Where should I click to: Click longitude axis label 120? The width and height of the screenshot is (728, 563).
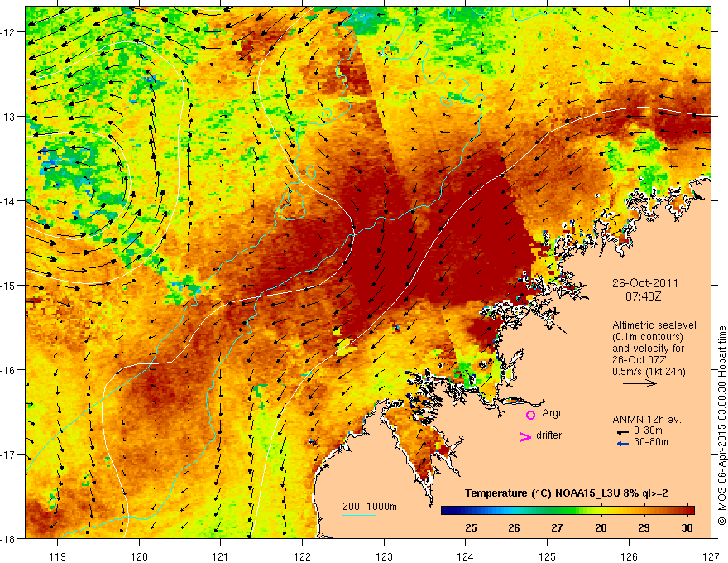(139, 557)
